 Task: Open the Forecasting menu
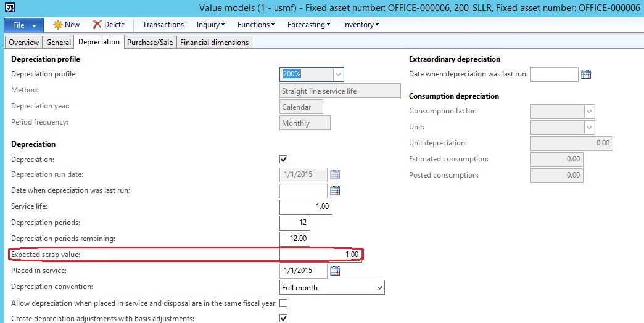click(308, 25)
